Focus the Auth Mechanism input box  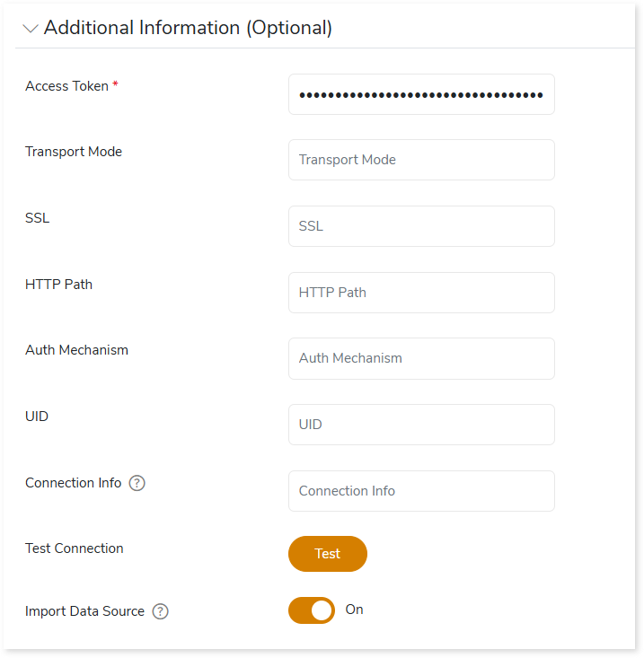421,358
